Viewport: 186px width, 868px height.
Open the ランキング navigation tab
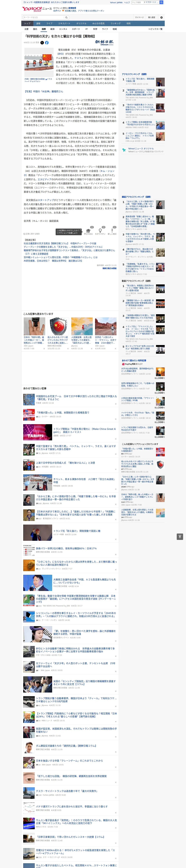(115, 23)
